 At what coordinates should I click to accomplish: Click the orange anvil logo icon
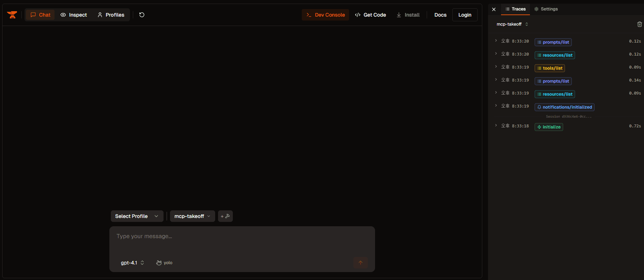coord(12,15)
